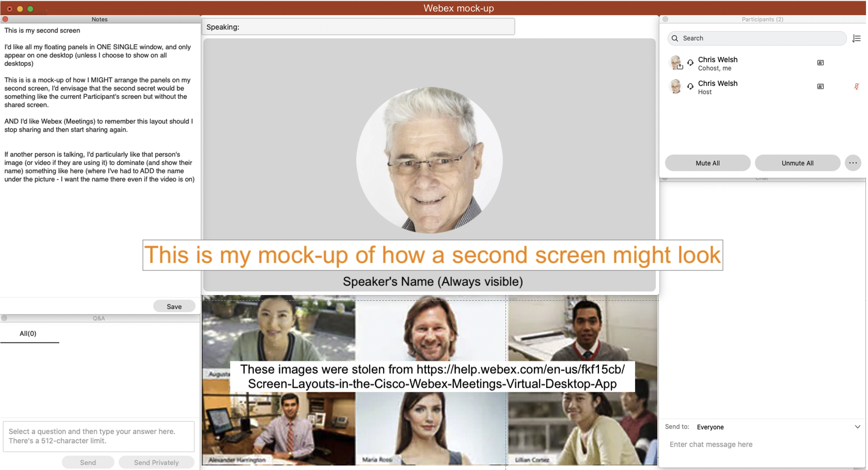Click the Cohost's contact card icon
This screenshot has width=868, height=470.
click(x=820, y=63)
